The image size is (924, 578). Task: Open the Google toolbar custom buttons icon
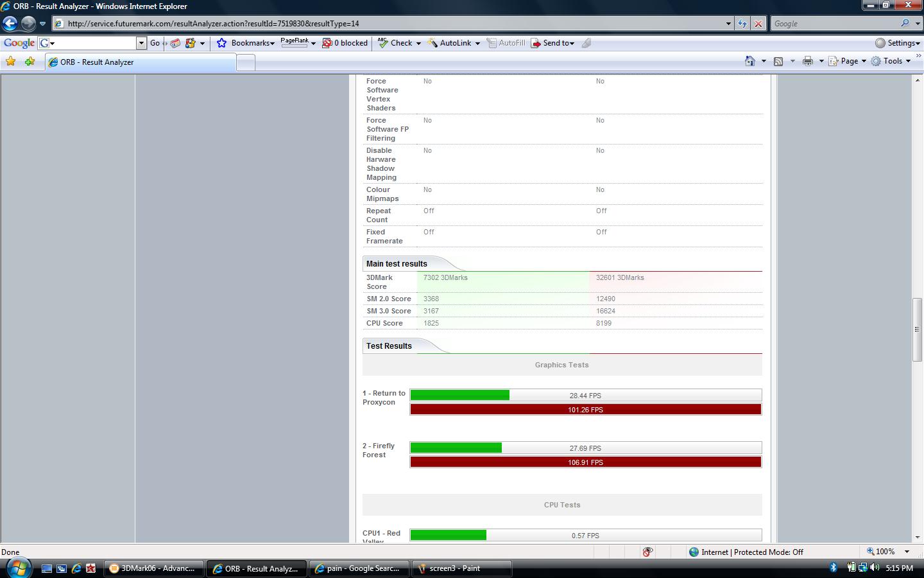click(191, 43)
